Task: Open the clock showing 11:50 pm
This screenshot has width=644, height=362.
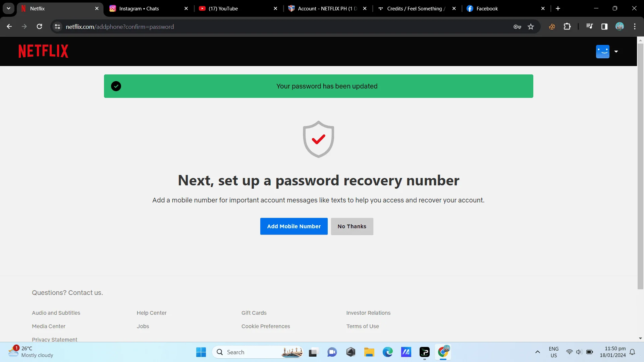Action: (613, 352)
